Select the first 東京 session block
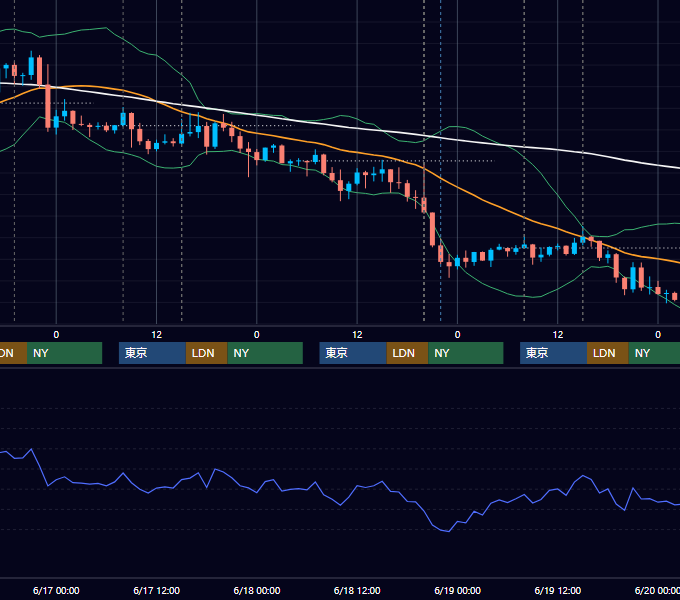680x600 pixels. click(152, 353)
